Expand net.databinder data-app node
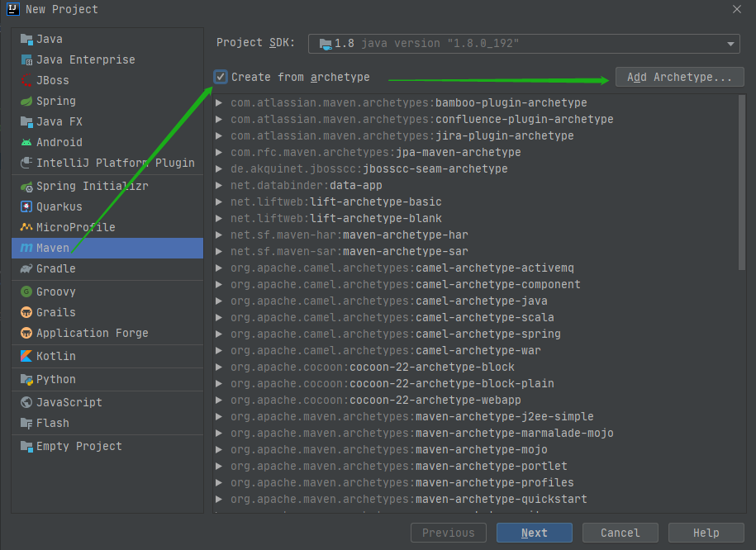This screenshot has height=550, width=756. [x=219, y=185]
